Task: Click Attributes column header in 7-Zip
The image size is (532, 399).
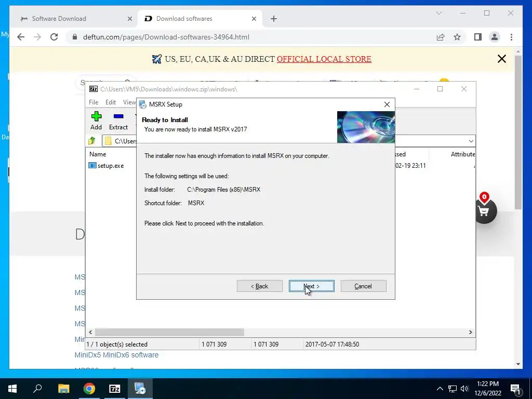Action: click(x=463, y=154)
